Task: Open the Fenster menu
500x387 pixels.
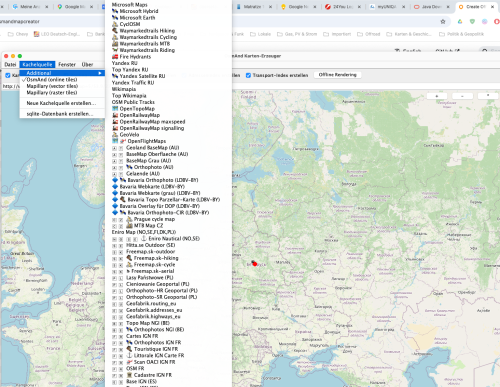Action: point(67,64)
